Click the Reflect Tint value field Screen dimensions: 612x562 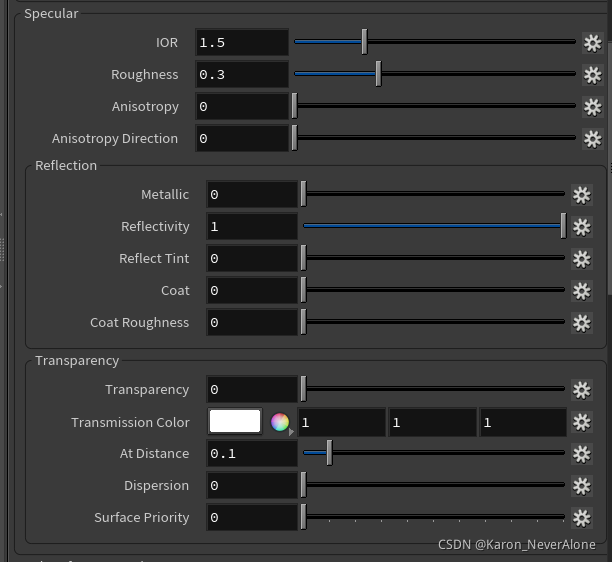coord(252,259)
